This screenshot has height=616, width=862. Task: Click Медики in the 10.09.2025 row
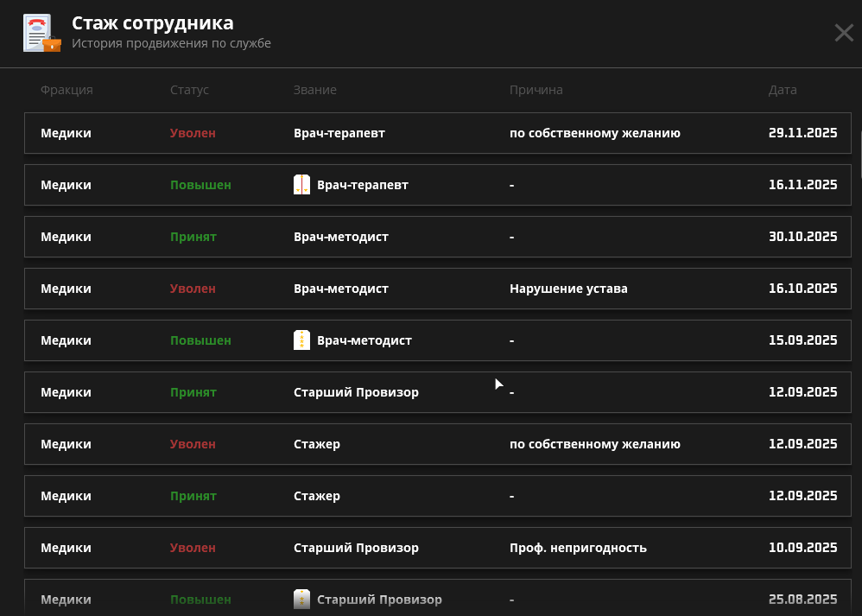click(x=66, y=548)
